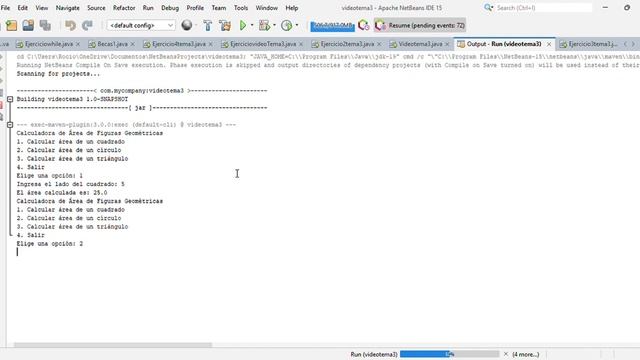Click the 'Elige una opción: 2' line
This screenshot has height=360, width=640.
coord(50,244)
